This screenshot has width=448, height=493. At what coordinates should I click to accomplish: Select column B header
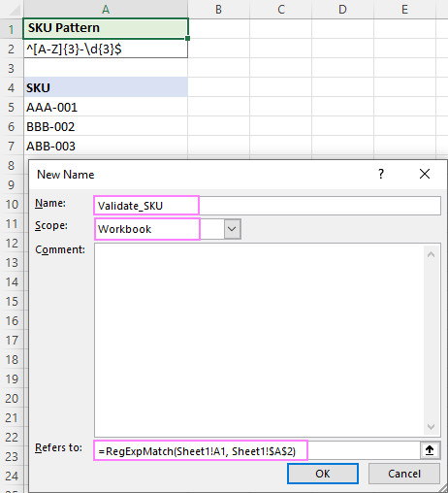[219, 9]
